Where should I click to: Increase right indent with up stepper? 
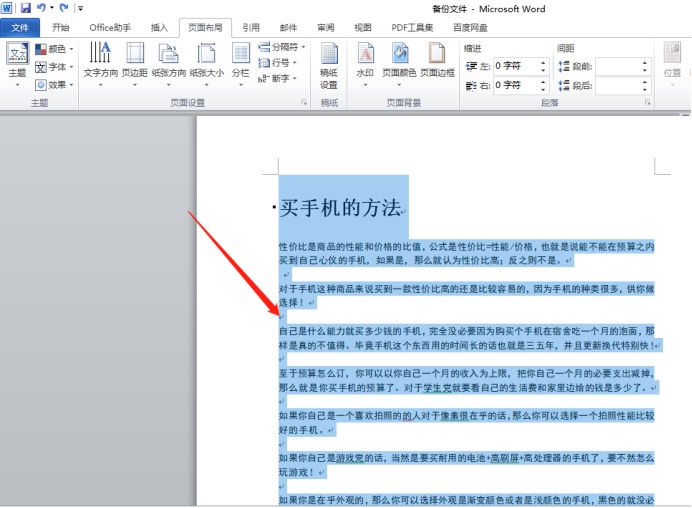point(544,82)
